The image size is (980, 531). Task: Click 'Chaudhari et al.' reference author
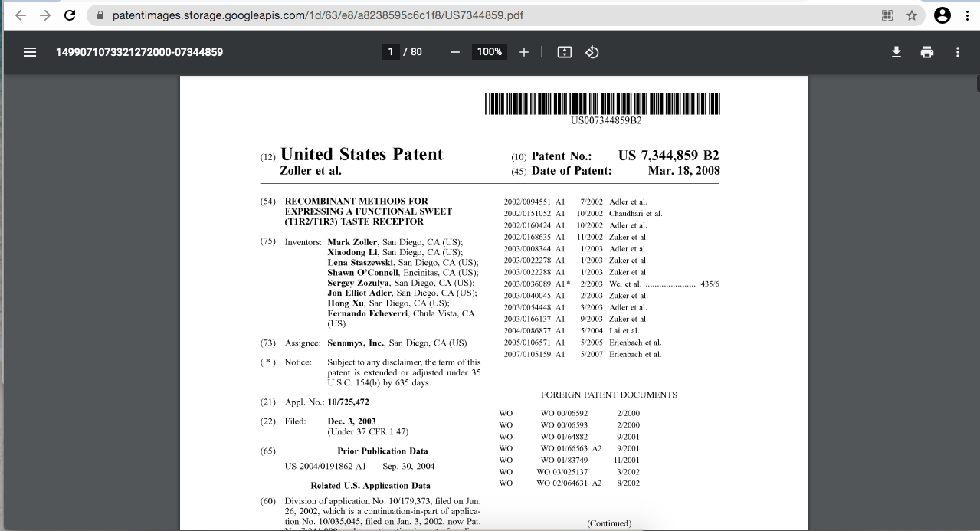(x=635, y=214)
